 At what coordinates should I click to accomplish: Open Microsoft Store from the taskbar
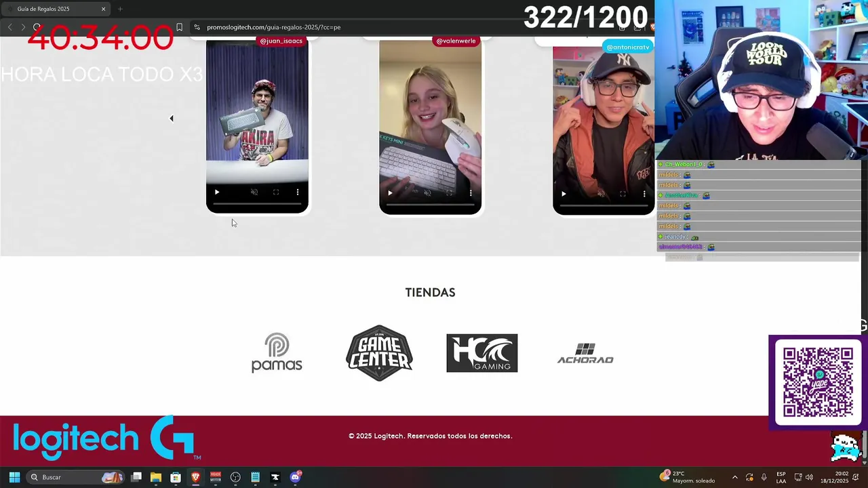pyautogui.click(x=176, y=477)
